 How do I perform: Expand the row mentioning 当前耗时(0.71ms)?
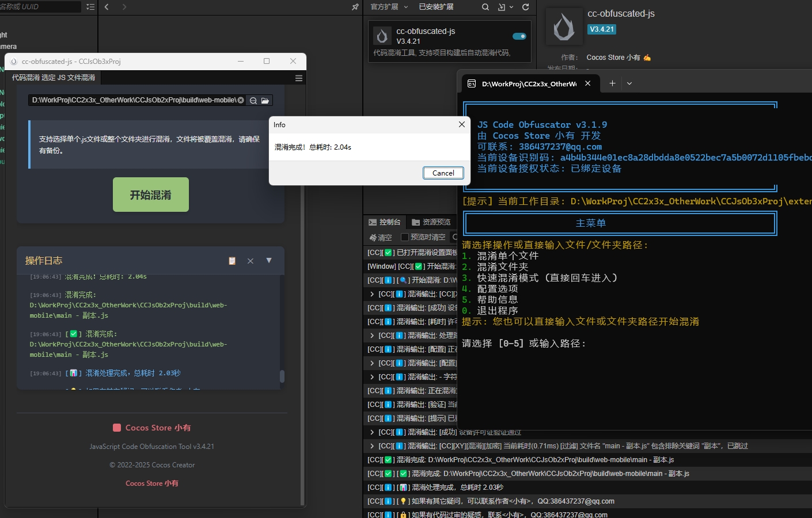372,446
